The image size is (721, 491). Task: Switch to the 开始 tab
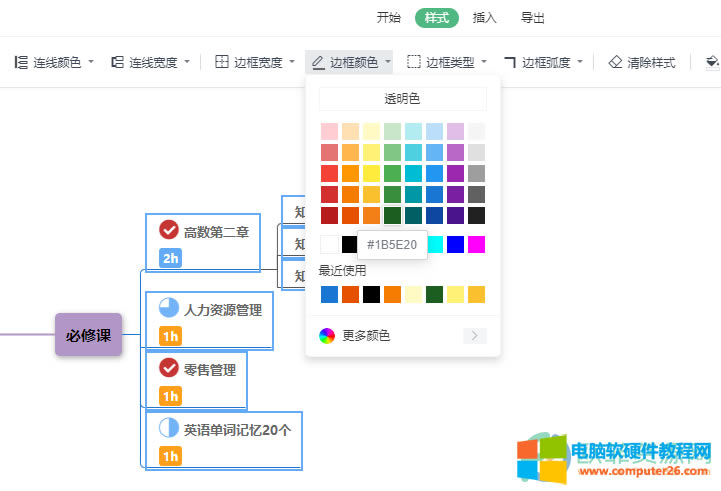click(x=389, y=17)
